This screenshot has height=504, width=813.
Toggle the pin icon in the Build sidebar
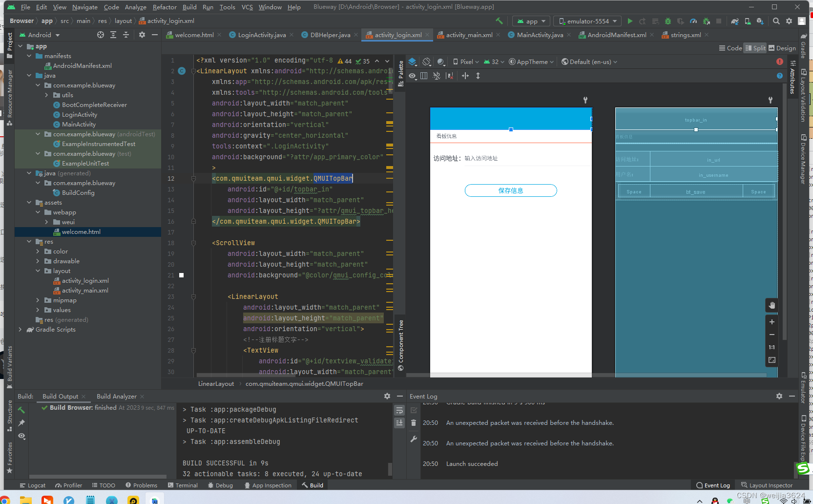[22, 423]
